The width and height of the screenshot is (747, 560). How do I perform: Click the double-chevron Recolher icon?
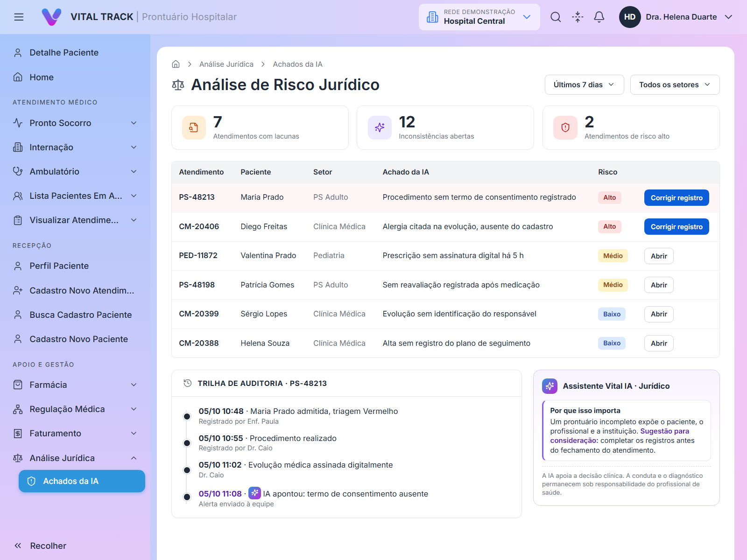(18, 546)
